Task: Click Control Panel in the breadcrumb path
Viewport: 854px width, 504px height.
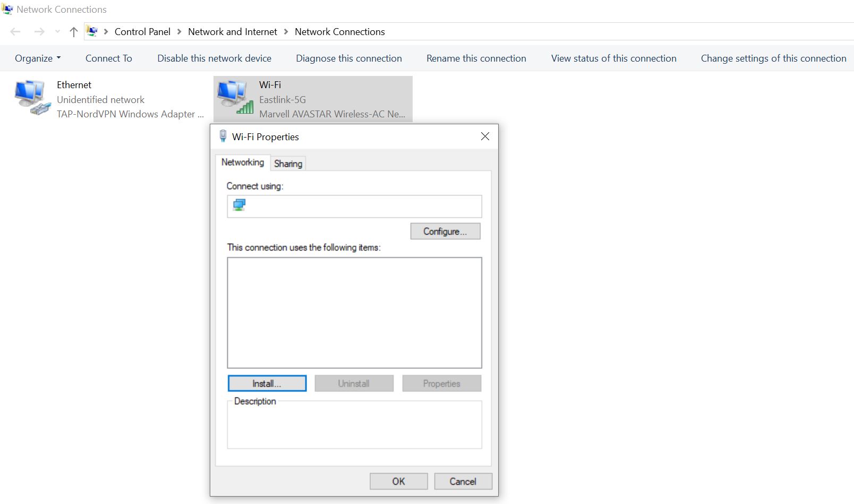Action: [x=142, y=31]
